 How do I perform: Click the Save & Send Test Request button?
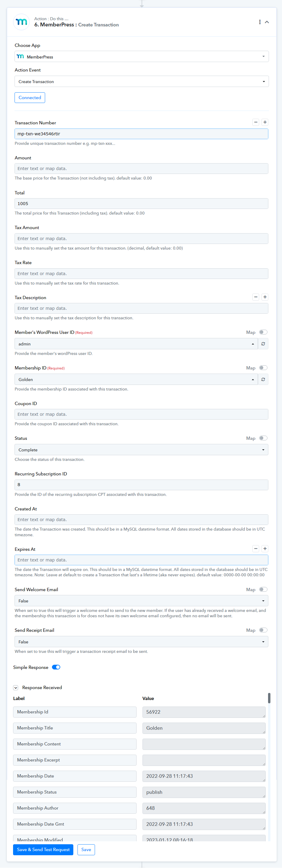click(43, 850)
